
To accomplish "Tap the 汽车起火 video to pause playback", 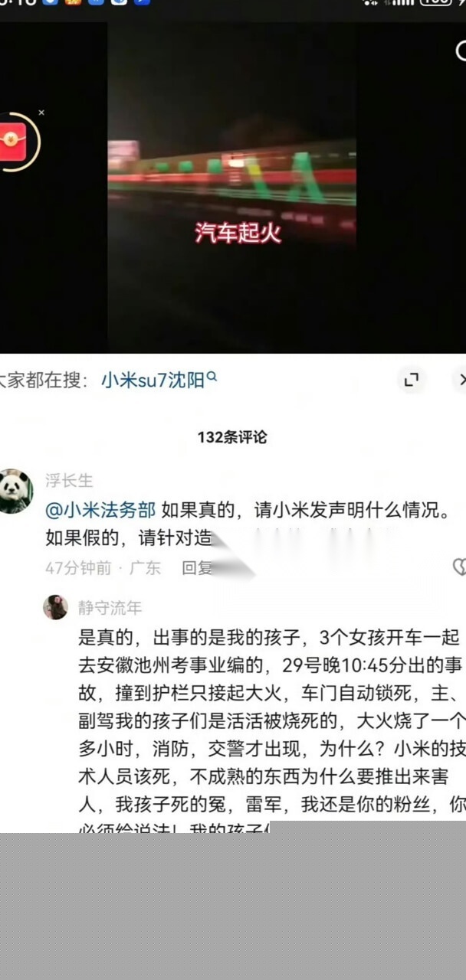I will click(231, 188).
